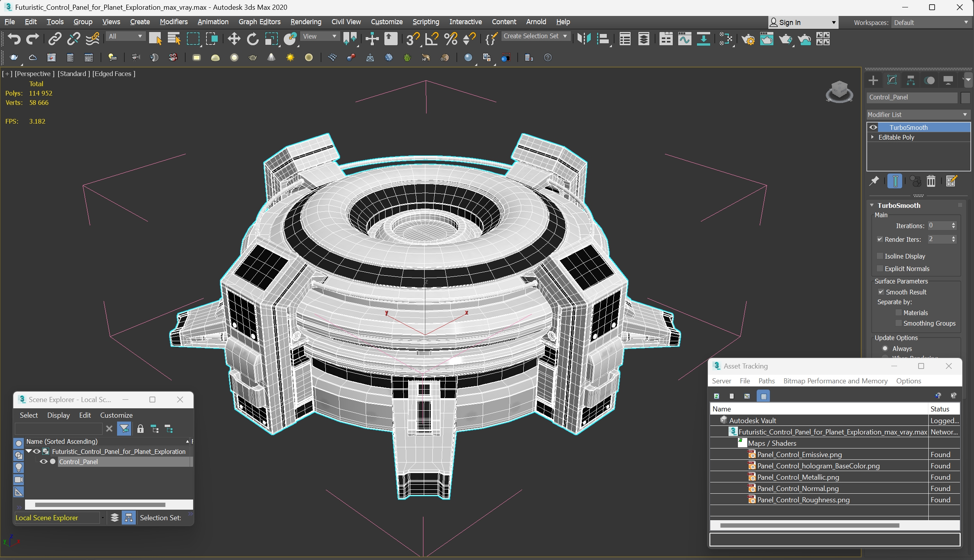Image resolution: width=974 pixels, height=560 pixels.
Task: Open the Modifiers menu
Action: 174,22
